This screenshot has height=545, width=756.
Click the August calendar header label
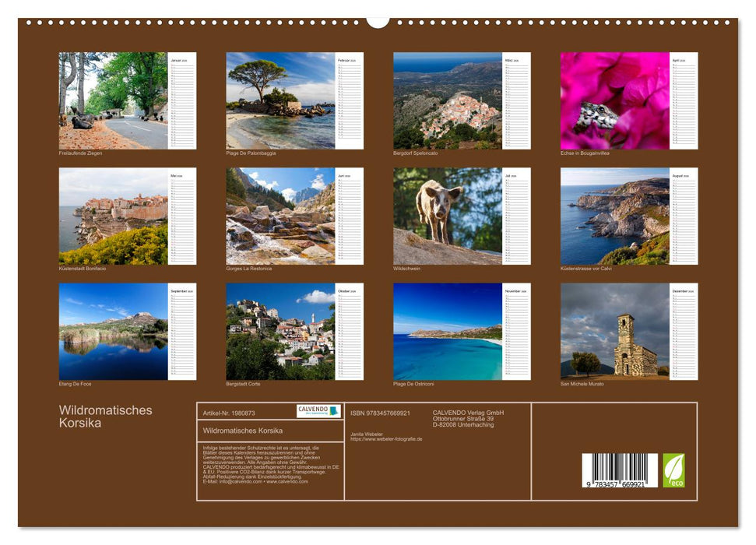tap(680, 176)
